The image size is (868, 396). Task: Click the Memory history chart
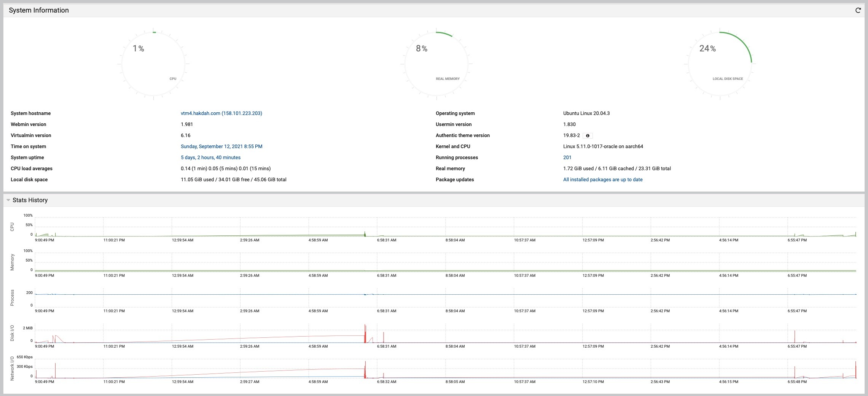[445, 262]
